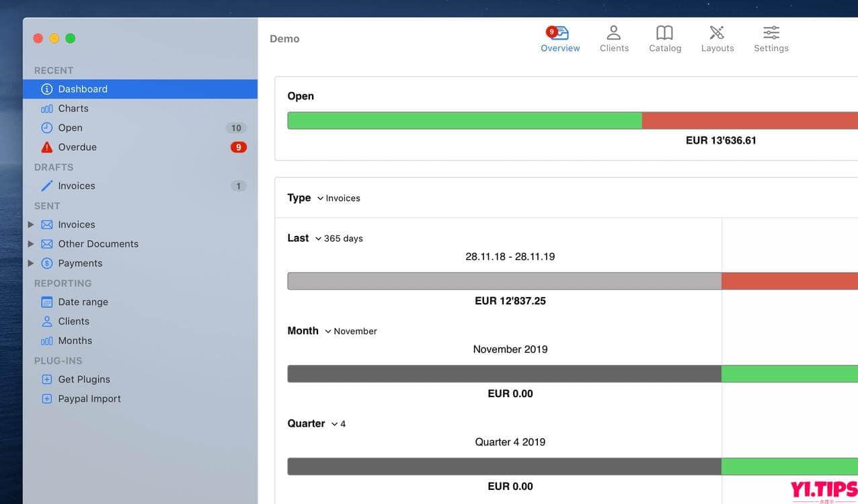Select the Months report in the sidebar
This screenshot has width=858, height=504.
[x=75, y=341]
